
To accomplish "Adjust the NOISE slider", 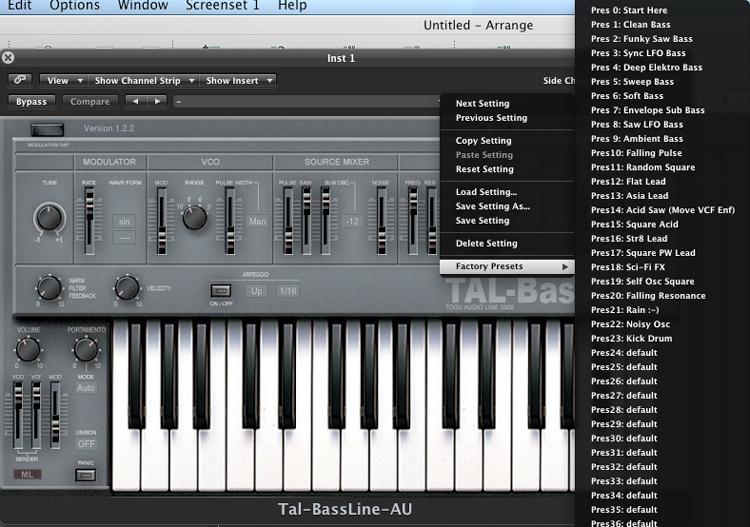I will pos(381,221).
